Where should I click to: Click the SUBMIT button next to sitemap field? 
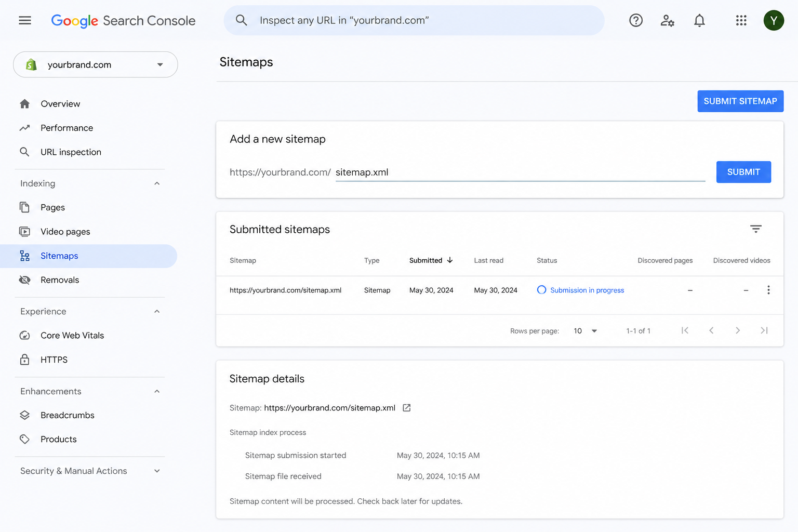743,172
